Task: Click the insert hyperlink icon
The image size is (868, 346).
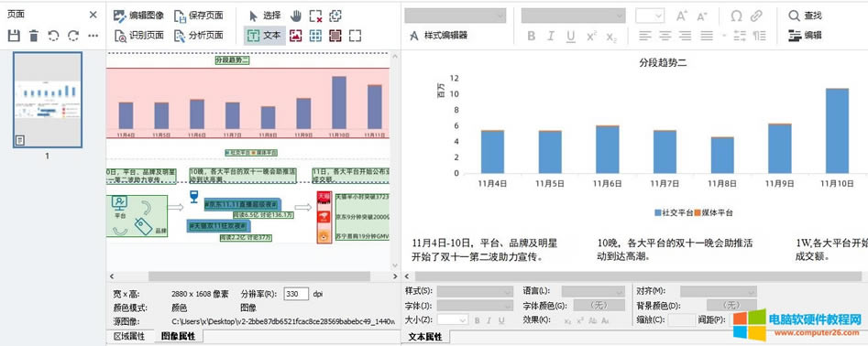Action: [x=756, y=16]
